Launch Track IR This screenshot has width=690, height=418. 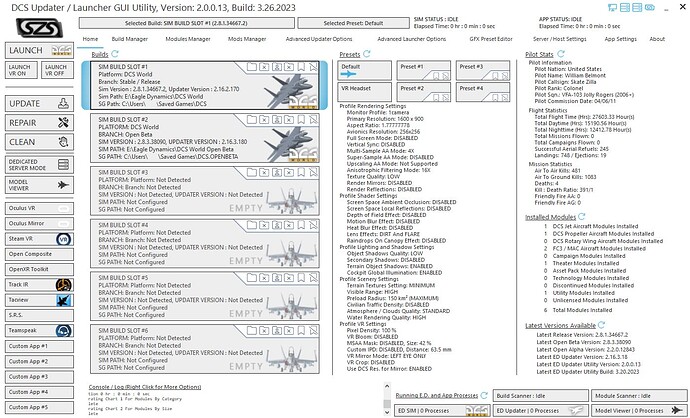tap(39, 285)
